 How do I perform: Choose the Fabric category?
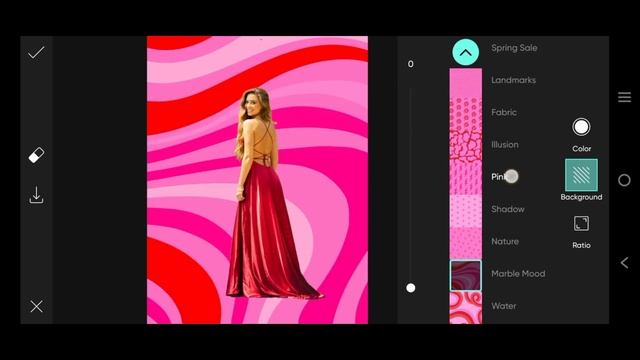click(x=504, y=112)
